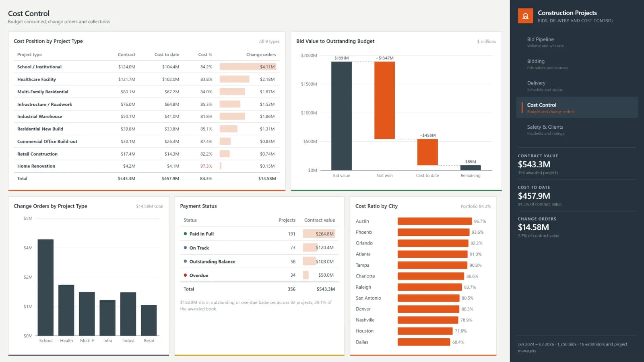Click the sidebar Cost to Date $457.9M figure
Viewport: 644px width, 362px height.
(x=534, y=196)
